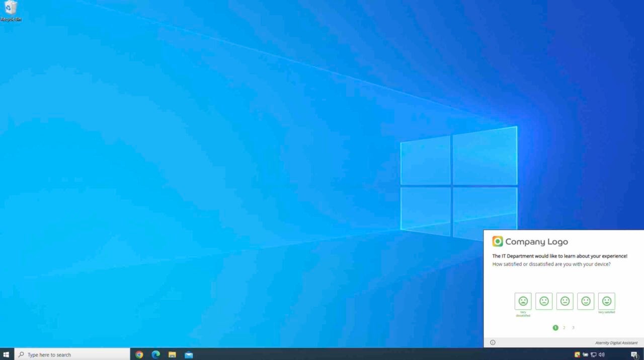The image size is (644, 360).
Task: Open the Windows Start menu
Action: 7,354
